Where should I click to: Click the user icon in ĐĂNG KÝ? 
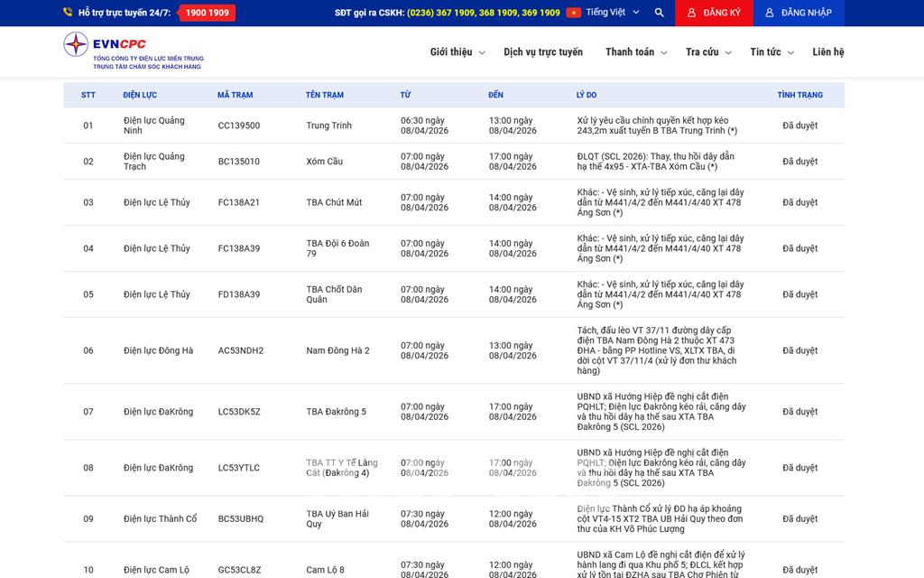(691, 13)
